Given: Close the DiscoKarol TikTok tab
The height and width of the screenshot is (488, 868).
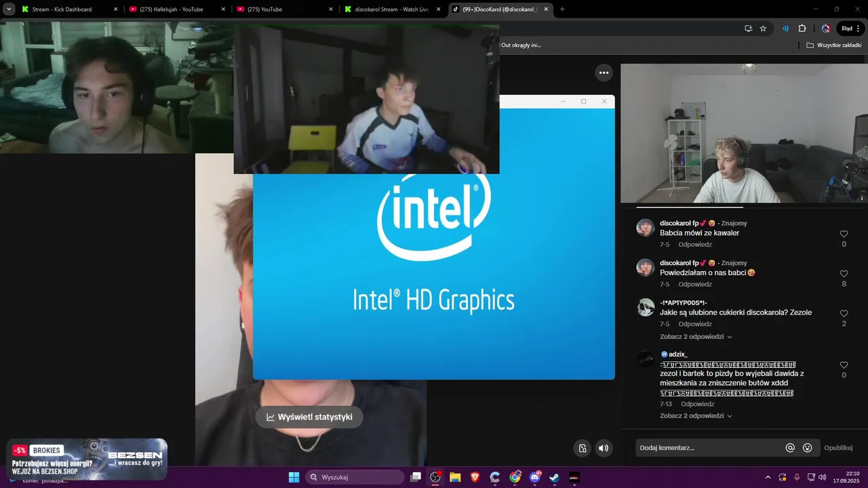Looking at the screenshot, I should pos(546,9).
